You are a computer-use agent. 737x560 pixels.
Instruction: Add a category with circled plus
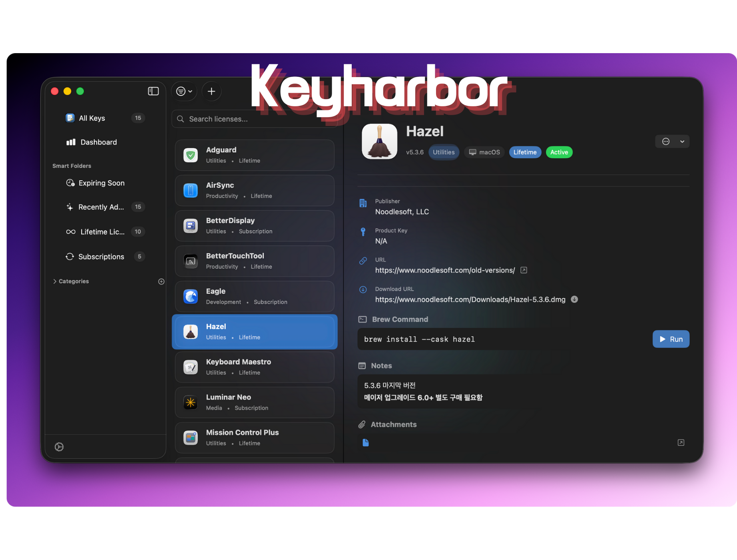point(161,281)
